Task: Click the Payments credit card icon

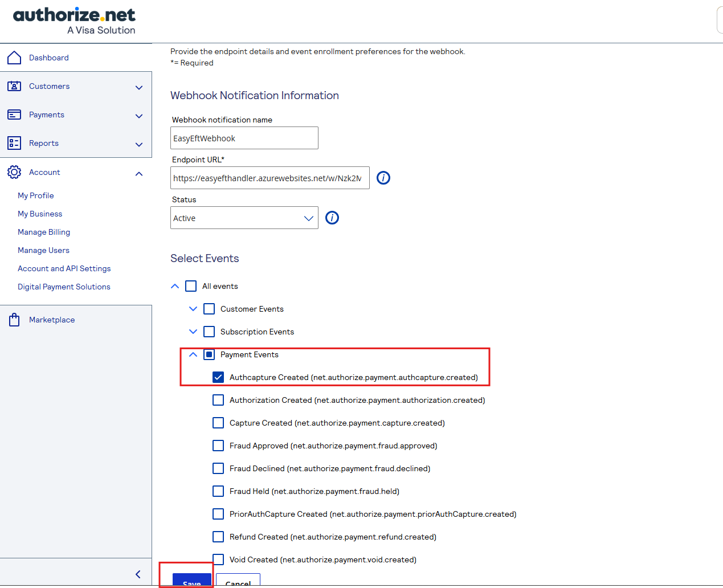Action: click(x=14, y=115)
